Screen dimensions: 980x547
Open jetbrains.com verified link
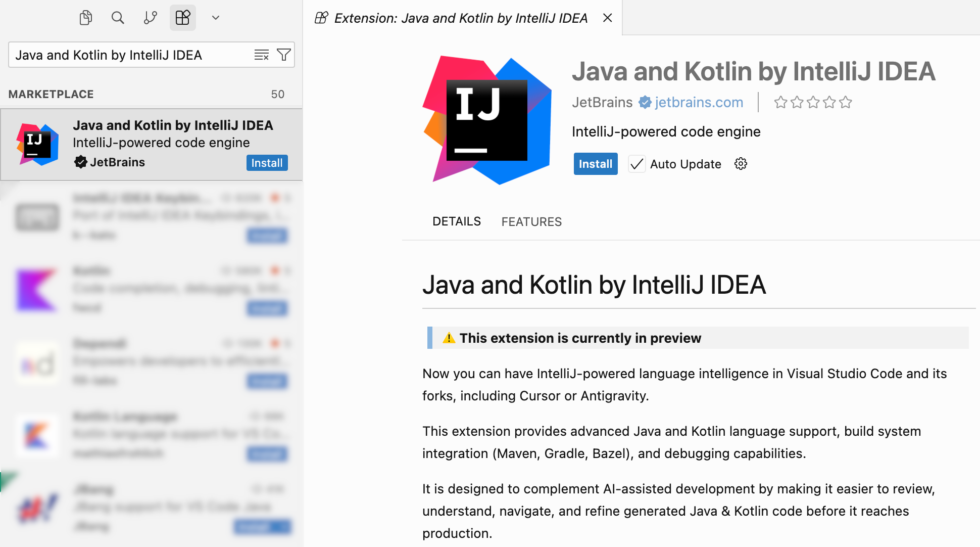(699, 102)
